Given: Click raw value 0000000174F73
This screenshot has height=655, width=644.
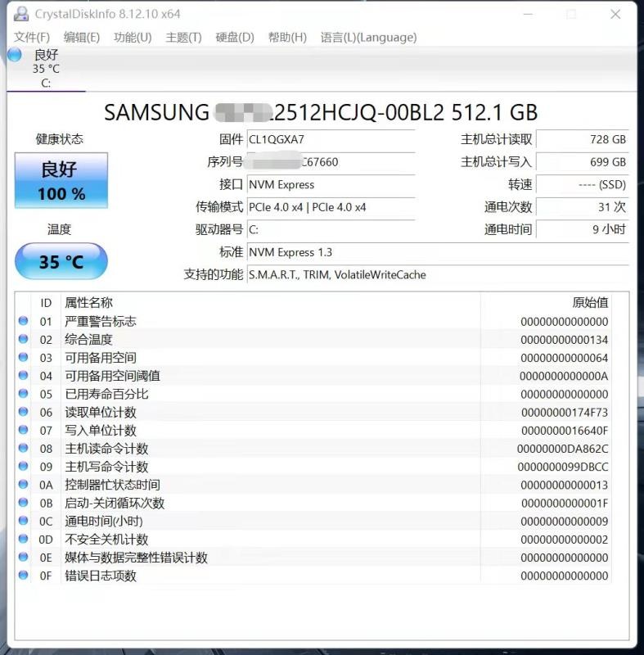Looking at the screenshot, I should (x=565, y=413).
